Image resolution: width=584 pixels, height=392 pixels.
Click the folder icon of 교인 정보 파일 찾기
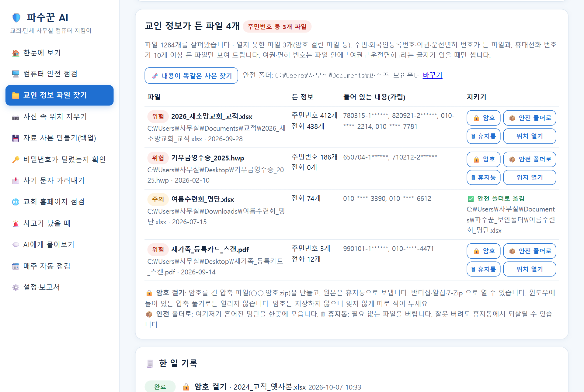tap(16, 95)
